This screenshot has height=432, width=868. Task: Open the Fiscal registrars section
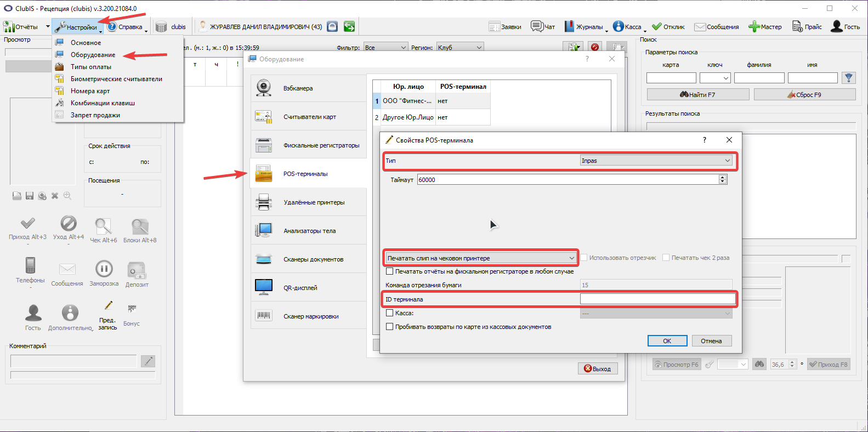pyautogui.click(x=309, y=145)
